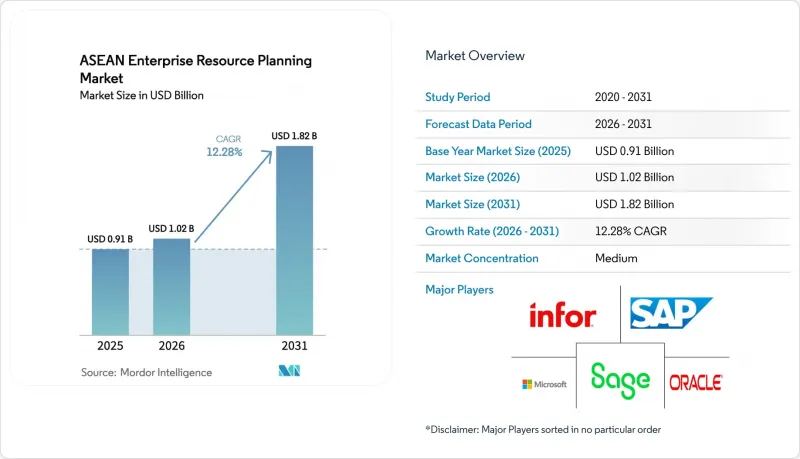Click the 'USD 1.82 Billion' value
The width and height of the screenshot is (800, 459).
[x=635, y=204]
